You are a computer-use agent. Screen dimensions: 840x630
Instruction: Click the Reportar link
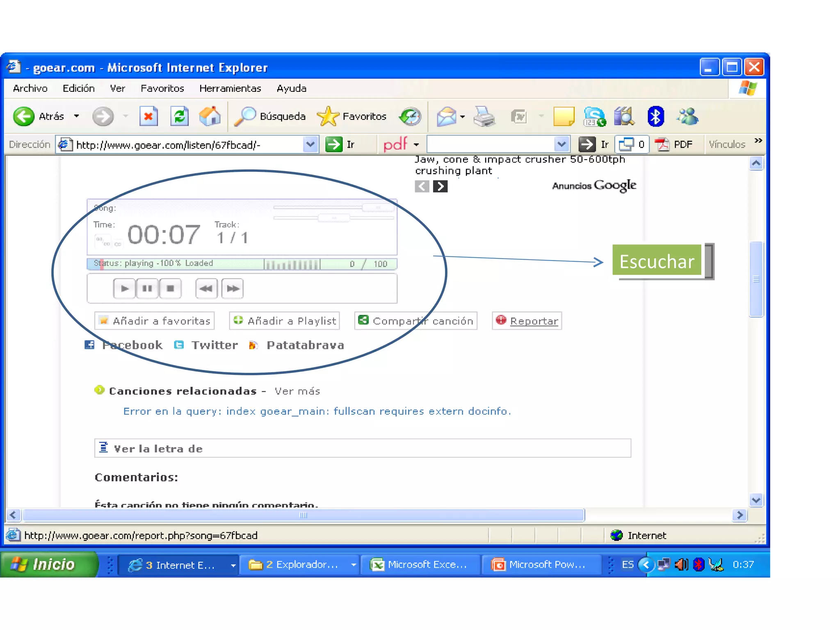tap(534, 321)
